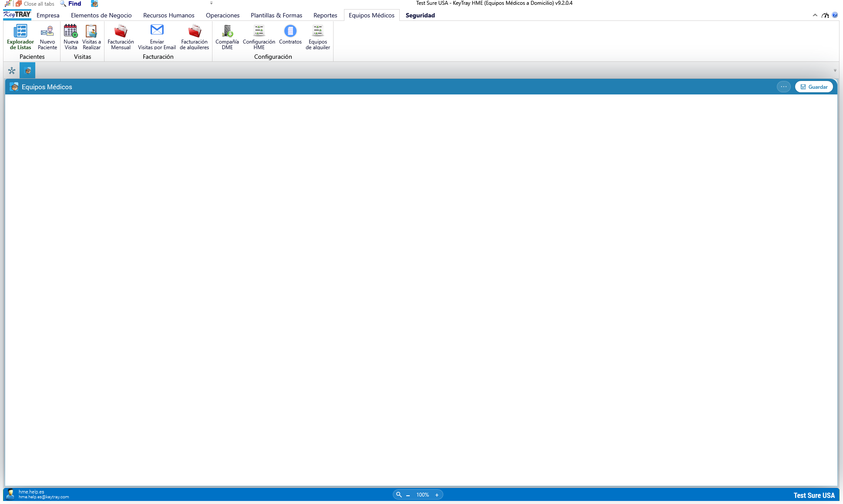Open Plantillas & Formas tab
Image resolution: width=843 pixels, height=504 pixels.
click(276, 15)
